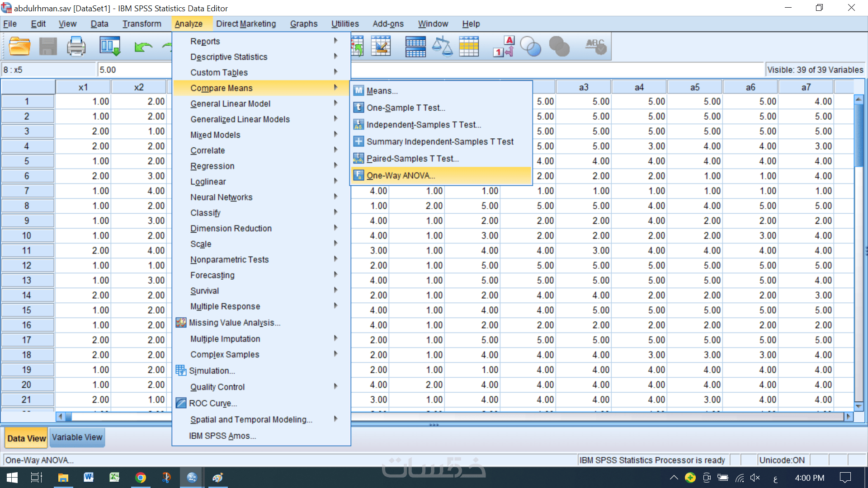
Task: Click the Split File icon
Action: pos(415,47)
